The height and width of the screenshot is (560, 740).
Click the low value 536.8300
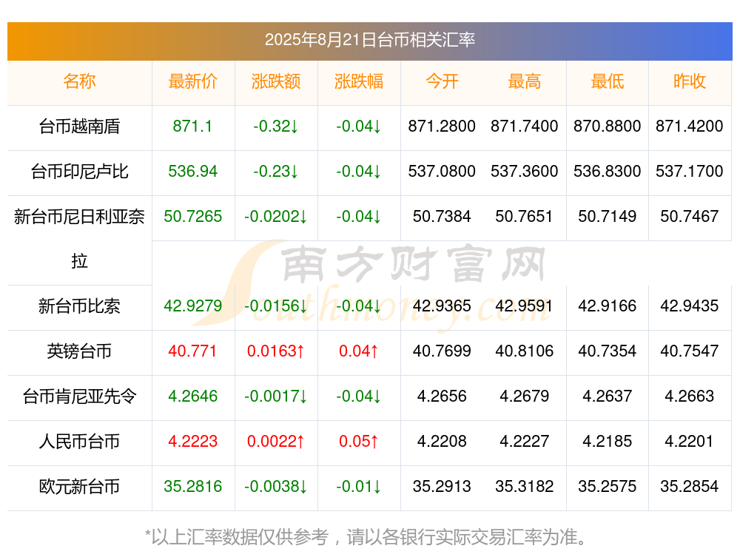(x=608, y=172)
